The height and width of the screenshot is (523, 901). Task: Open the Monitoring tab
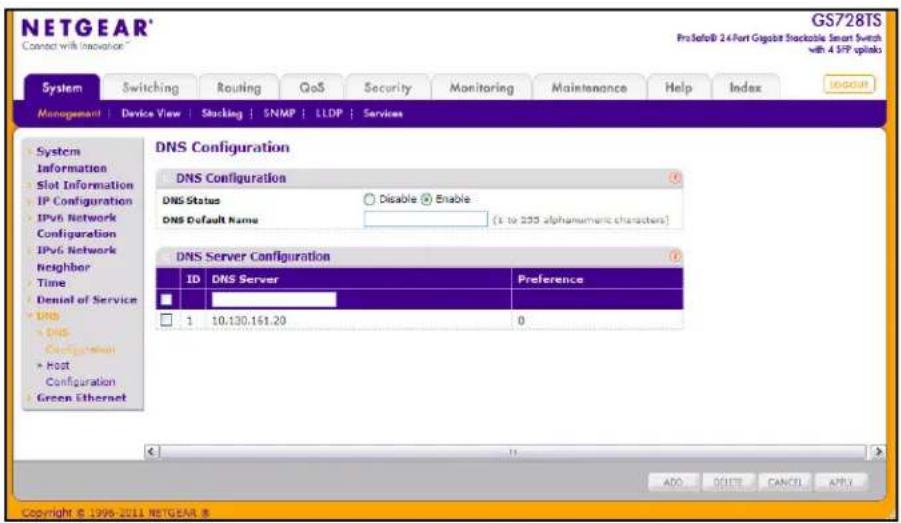pyautogui.click(x=482, y=87)
